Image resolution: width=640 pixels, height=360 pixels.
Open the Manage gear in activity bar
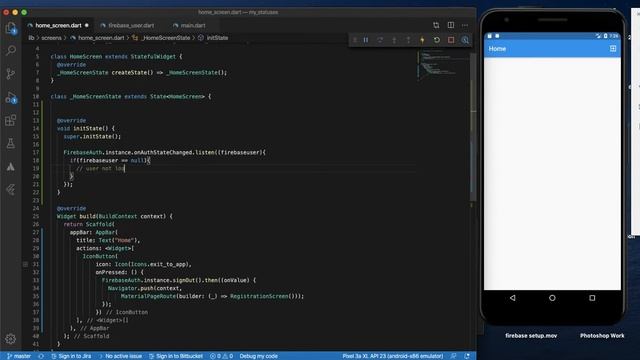[x=11, y=339]
